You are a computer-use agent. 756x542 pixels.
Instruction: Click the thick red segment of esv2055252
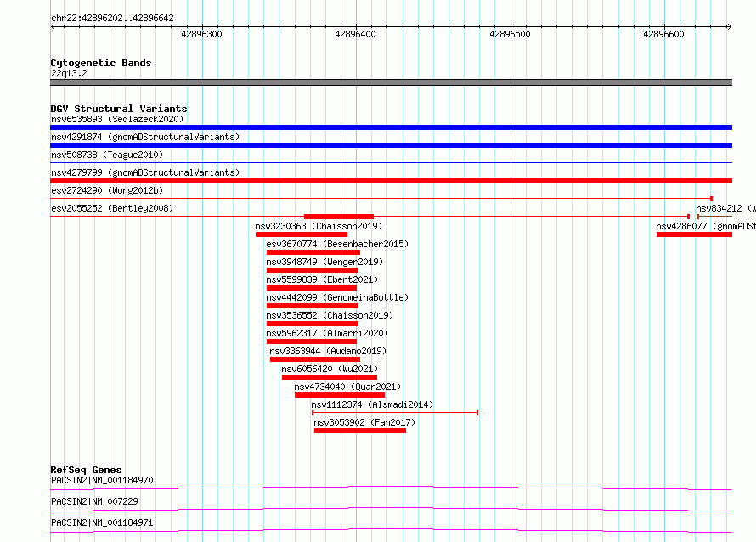(339, 217)
